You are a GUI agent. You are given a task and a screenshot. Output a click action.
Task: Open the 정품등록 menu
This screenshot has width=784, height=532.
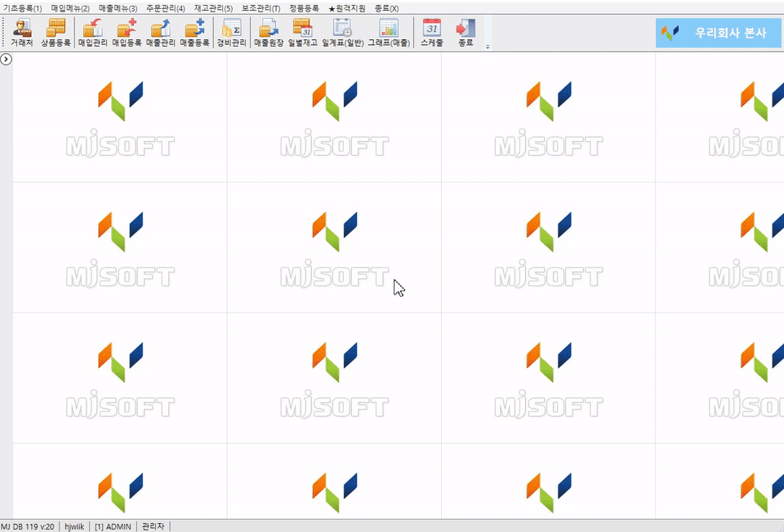tap(304, 8)
